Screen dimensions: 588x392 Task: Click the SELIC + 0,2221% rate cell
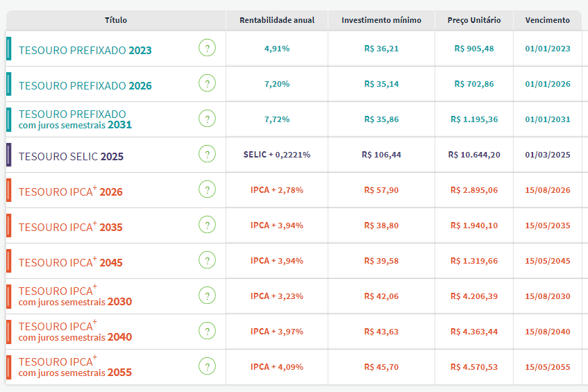tap(277, 155)
